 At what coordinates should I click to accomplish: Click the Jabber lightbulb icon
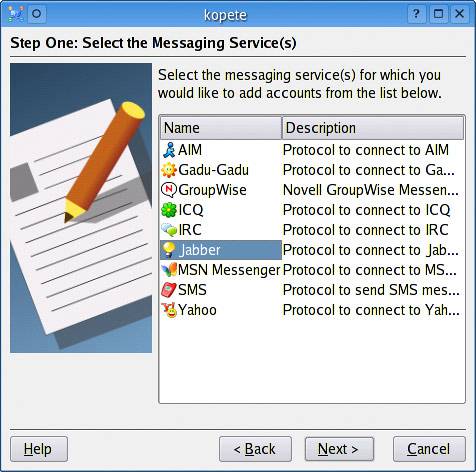[169, 250]
